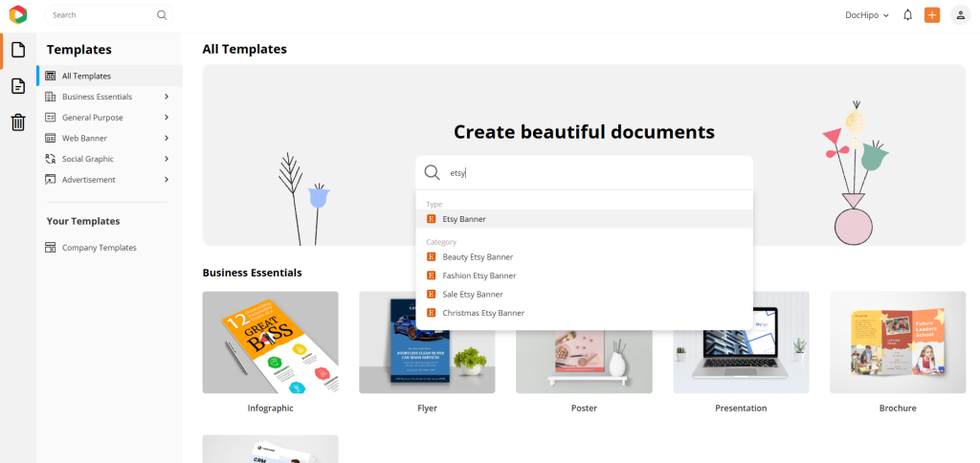Expand the Web Banner chevron
The height and width of the screenshot is (463, 980).
coord(167,138)
